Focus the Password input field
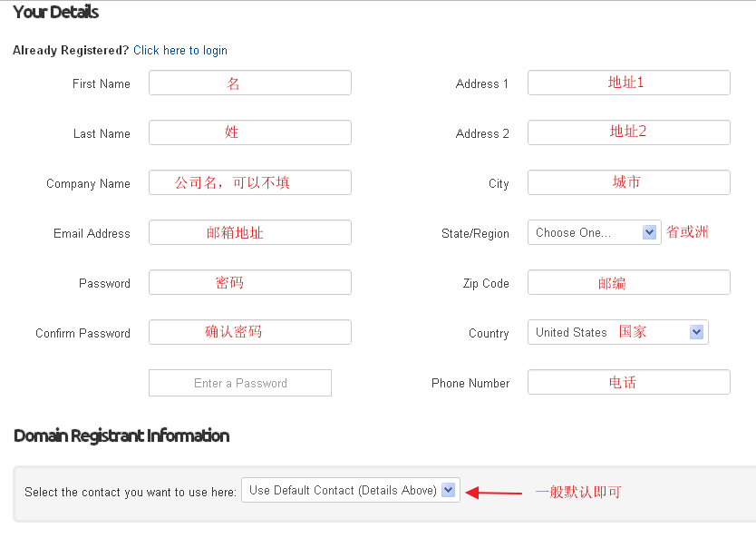Viewport: 756px width, 538px height. pyautogui.click(x=249, y=282)
